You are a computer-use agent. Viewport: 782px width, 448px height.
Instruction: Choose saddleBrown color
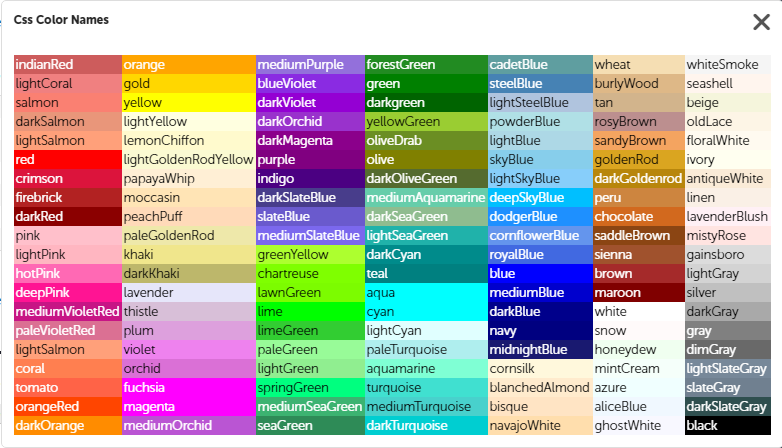[639, 235]
